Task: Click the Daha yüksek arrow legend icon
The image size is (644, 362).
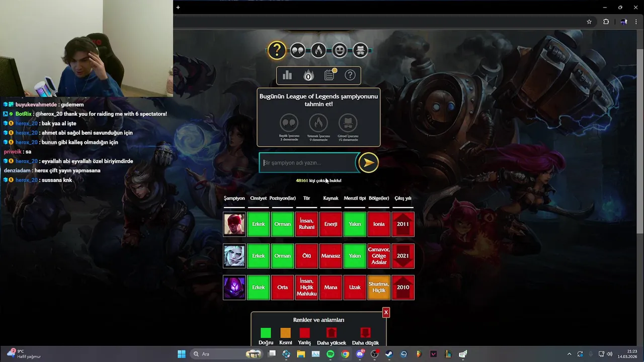Action: (x=331, y=333)
